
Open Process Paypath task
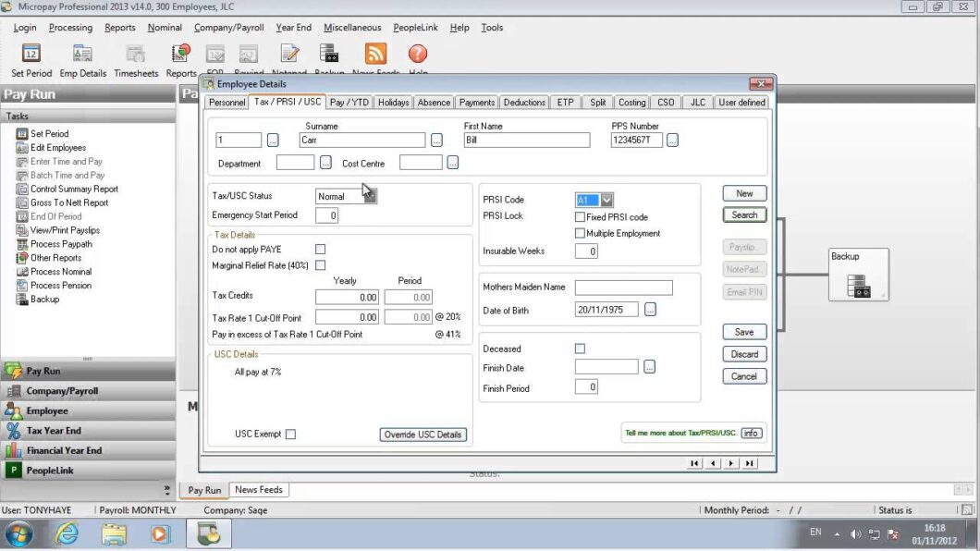61,244
